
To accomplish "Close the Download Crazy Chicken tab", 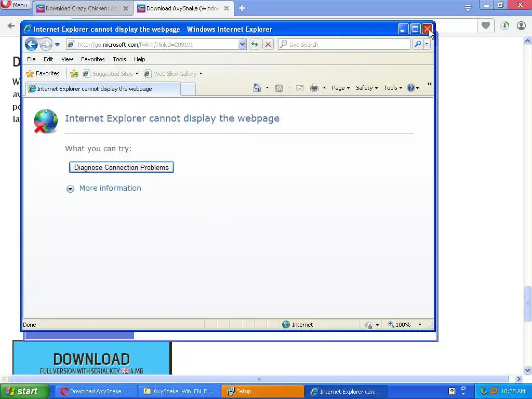I will click(126, 8).
